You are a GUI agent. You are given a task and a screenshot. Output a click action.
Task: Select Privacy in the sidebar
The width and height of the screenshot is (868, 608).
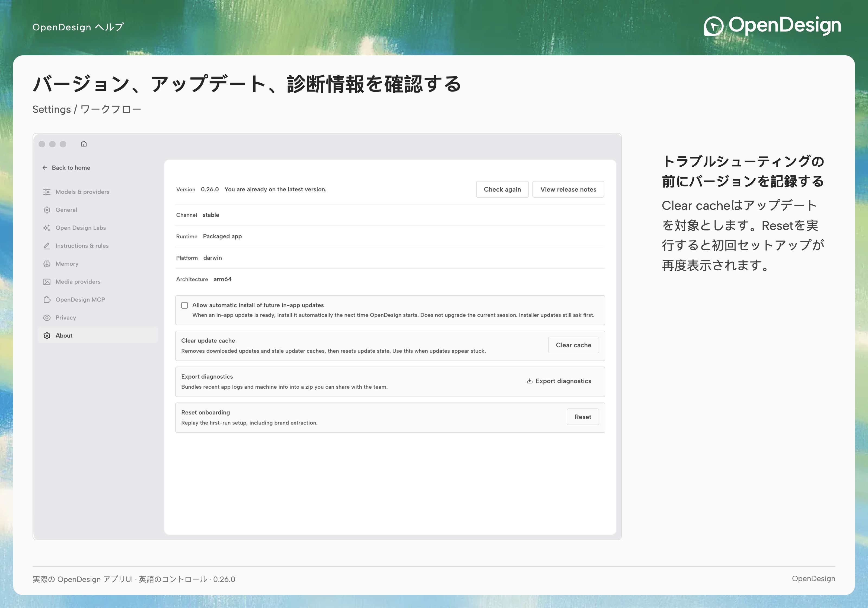pyautogui.click(x=98, y=318)
